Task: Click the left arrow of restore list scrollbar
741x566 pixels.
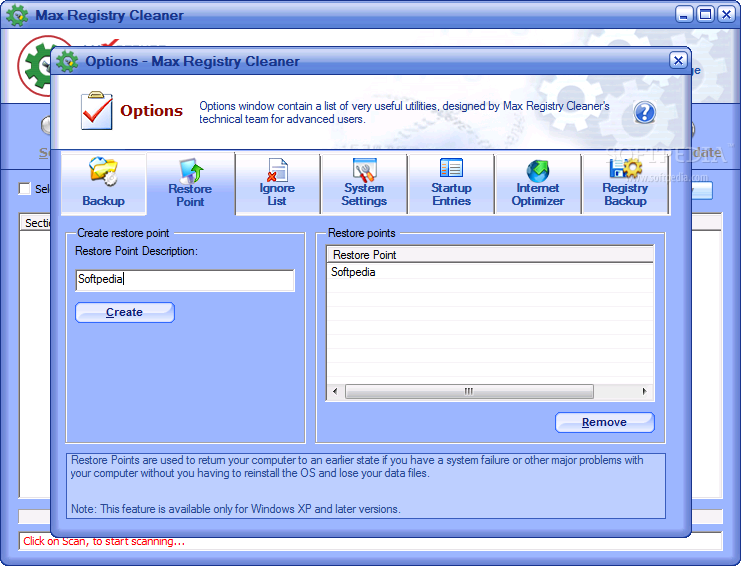Action: [335, 391]
